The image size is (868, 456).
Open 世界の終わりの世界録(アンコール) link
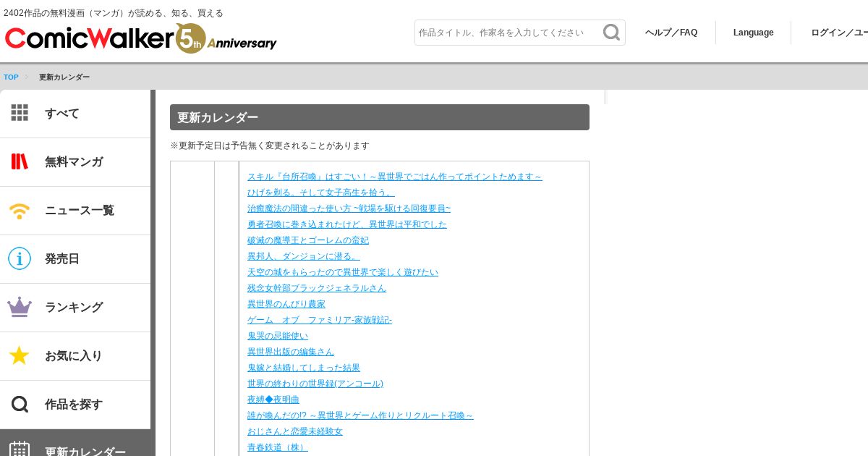click(x=315, y=384)
